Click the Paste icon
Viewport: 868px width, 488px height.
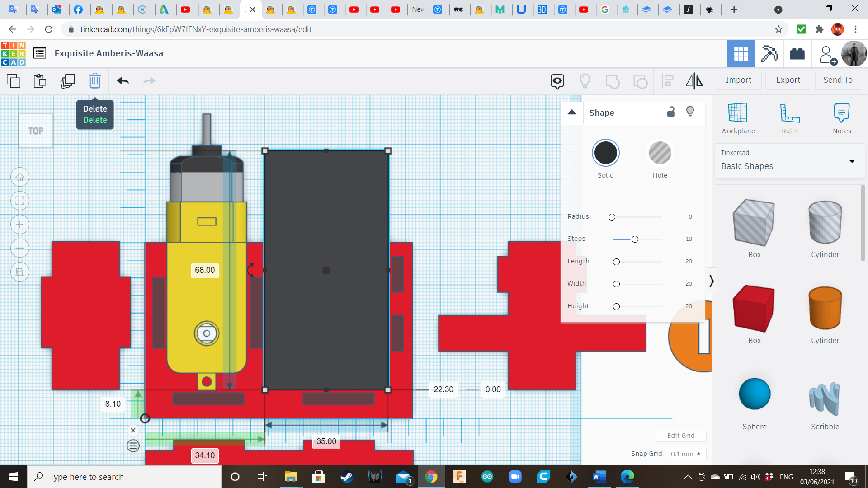(x=40, y=81)
